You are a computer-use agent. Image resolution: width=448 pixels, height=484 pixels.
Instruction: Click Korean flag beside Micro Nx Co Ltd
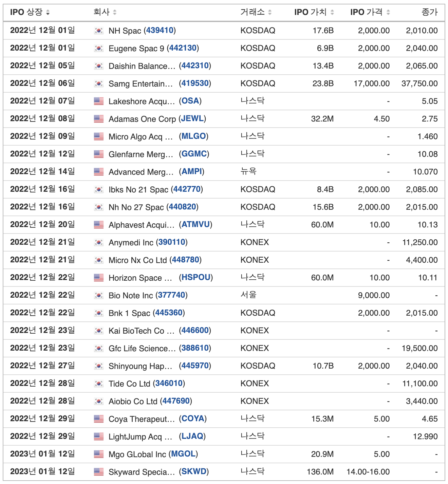[x=99, y=260]
